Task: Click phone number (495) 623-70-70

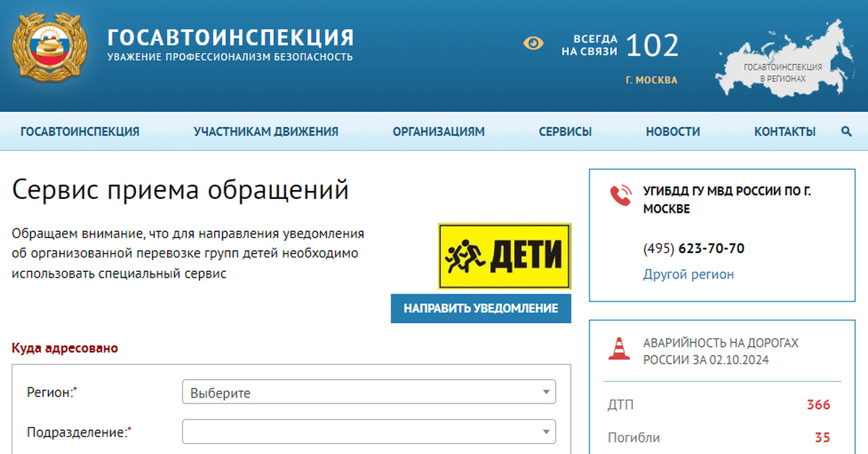Action: click(694, 249)
